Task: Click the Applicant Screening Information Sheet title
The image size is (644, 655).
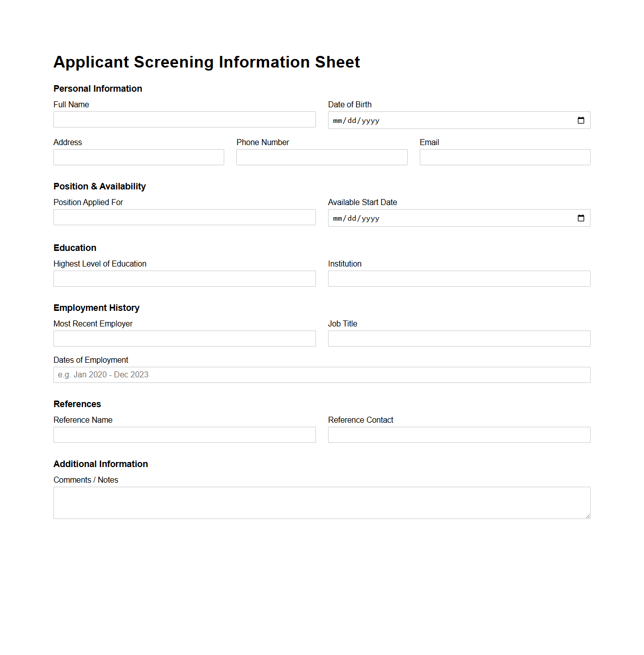Action: tap(207, 61)
